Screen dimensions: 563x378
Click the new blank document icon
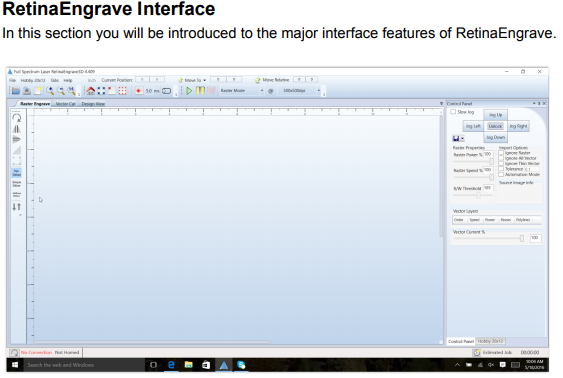[37, 91]
